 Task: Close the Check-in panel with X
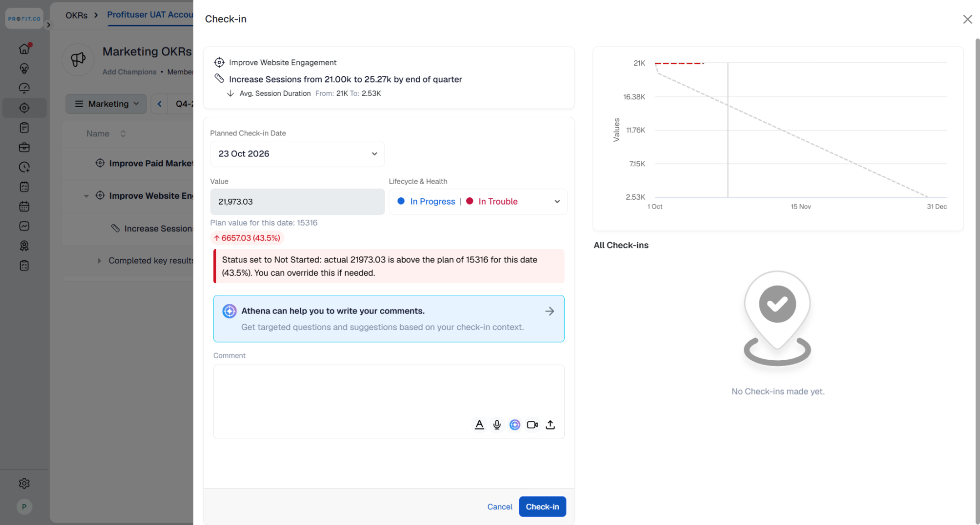(967, 19)
